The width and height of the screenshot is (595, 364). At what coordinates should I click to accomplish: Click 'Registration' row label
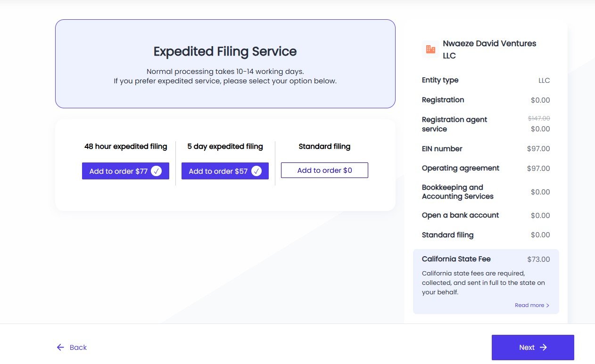443,100
